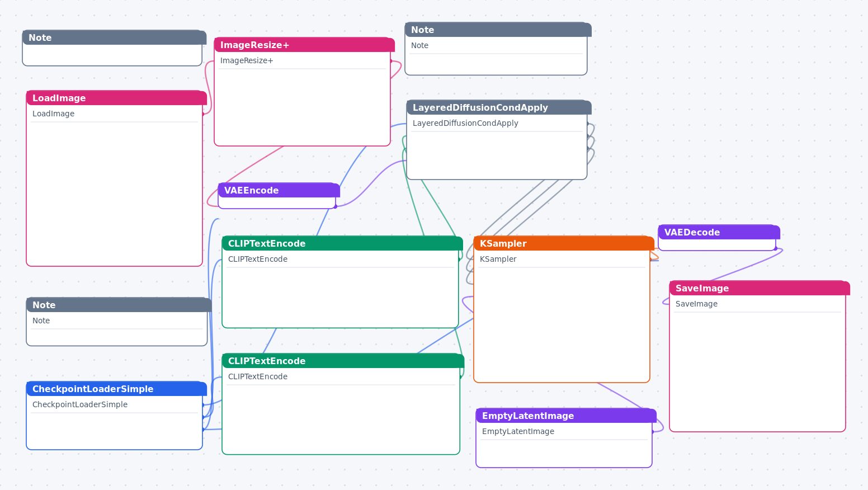The width and height of the screenshot is (868, 490).
Task: Click the Note node header above LoadImage
Action: coord(114,37)
